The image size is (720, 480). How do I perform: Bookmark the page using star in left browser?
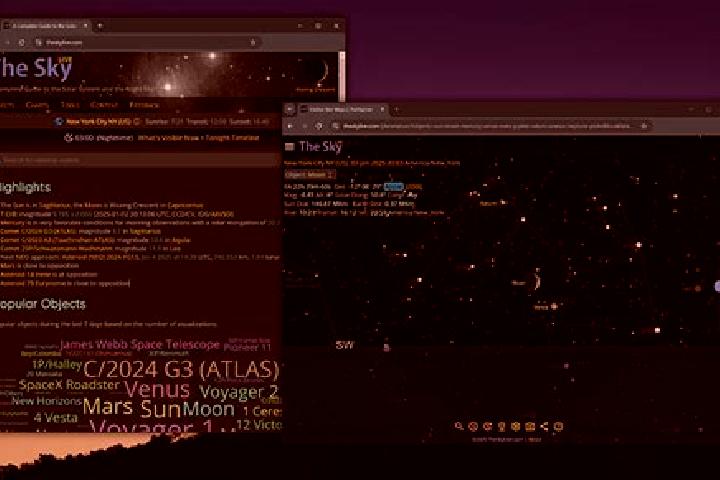(x=253, y=42)
